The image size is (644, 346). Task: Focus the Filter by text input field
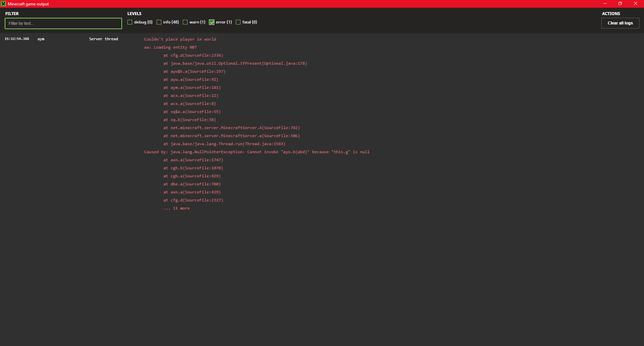(63, 23)
